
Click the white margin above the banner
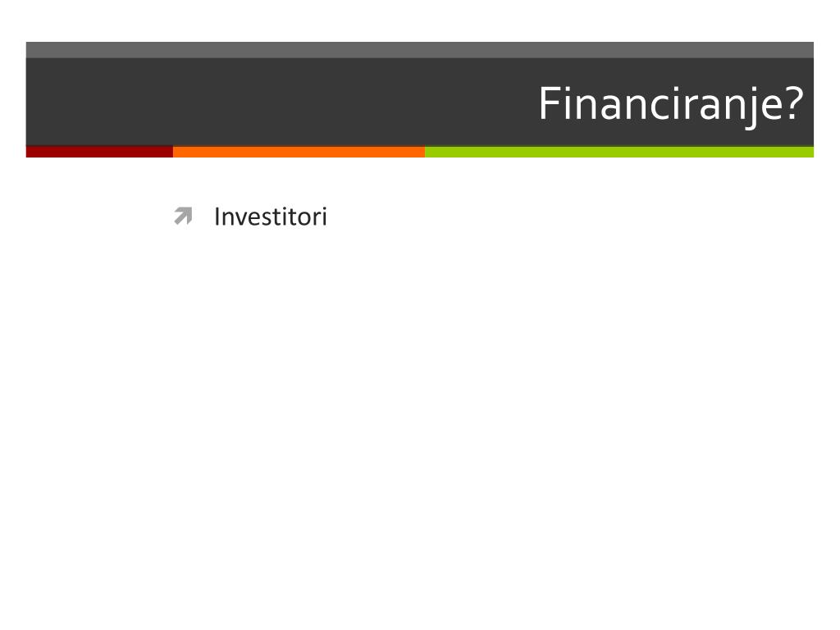point(419,21)
